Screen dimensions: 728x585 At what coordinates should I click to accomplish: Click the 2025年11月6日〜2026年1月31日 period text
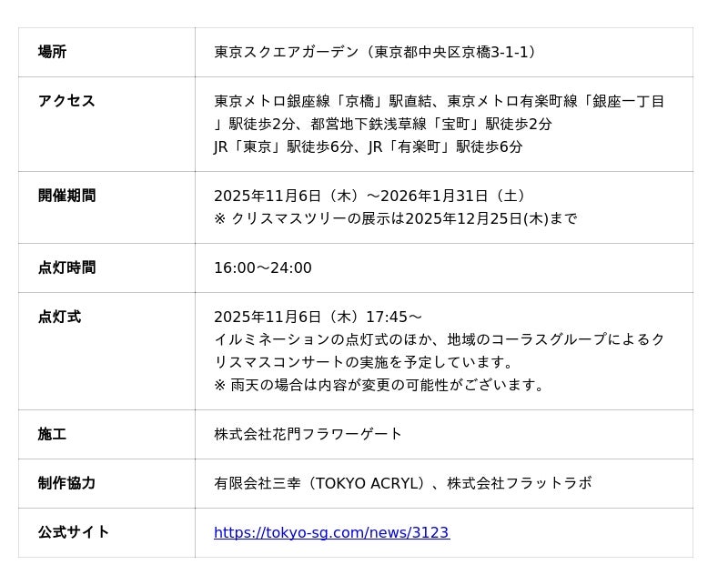(371, 196)
